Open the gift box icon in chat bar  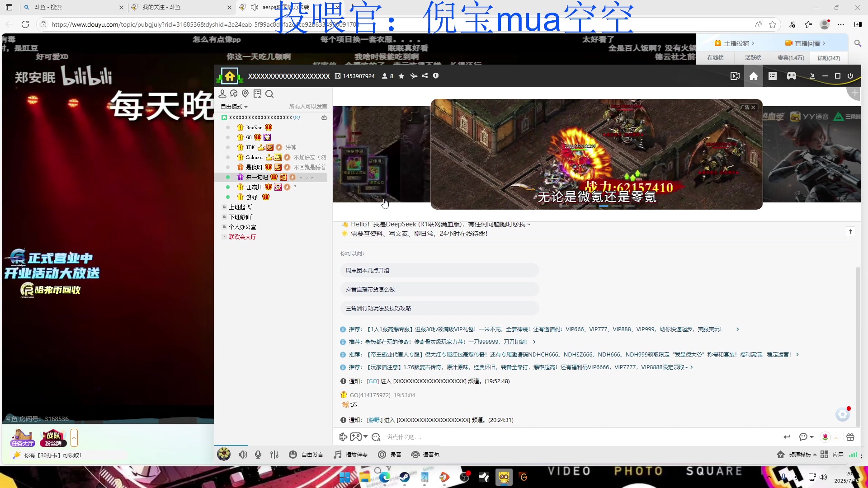(x=850, y=437)
